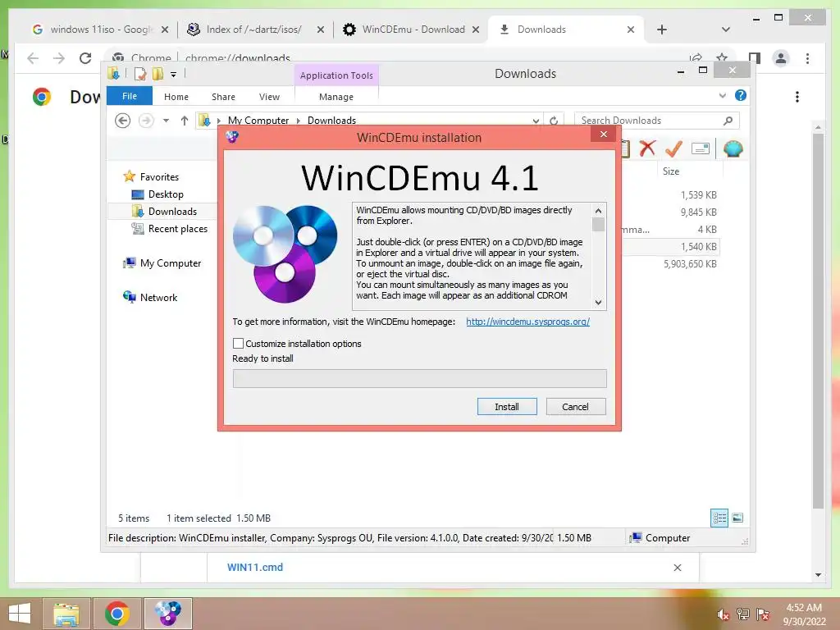The image size is (840, 630).
Task: Switch to the Index of /~dartz/isos/ tab
Action: click(x=254, y=29)
